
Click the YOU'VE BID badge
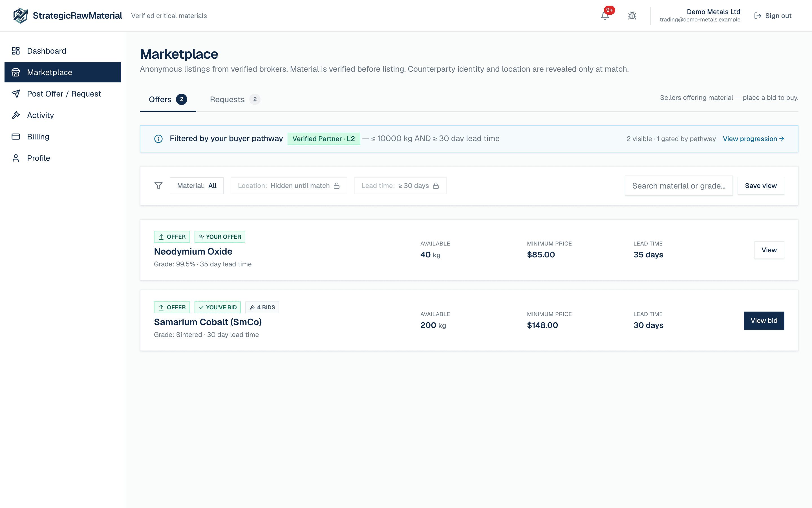pos(217,307)
